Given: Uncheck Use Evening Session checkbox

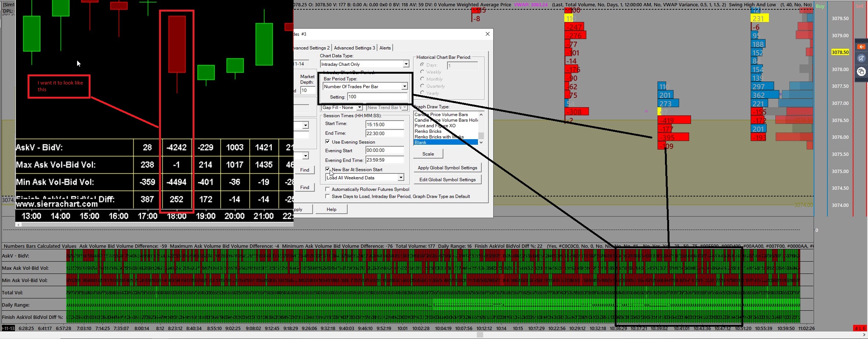Looking at the screenshot, I should pyautogui.click(x=327, y=142).
